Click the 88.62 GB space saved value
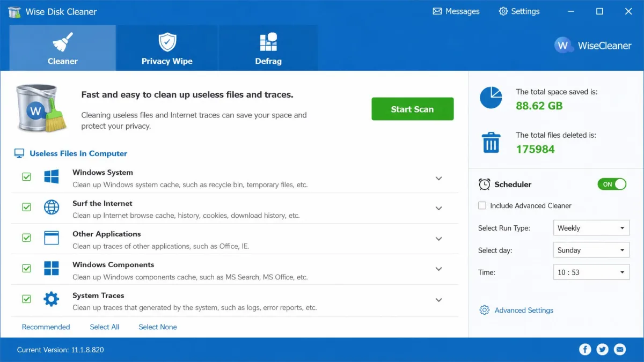644x362 pixels. point(539,105)
